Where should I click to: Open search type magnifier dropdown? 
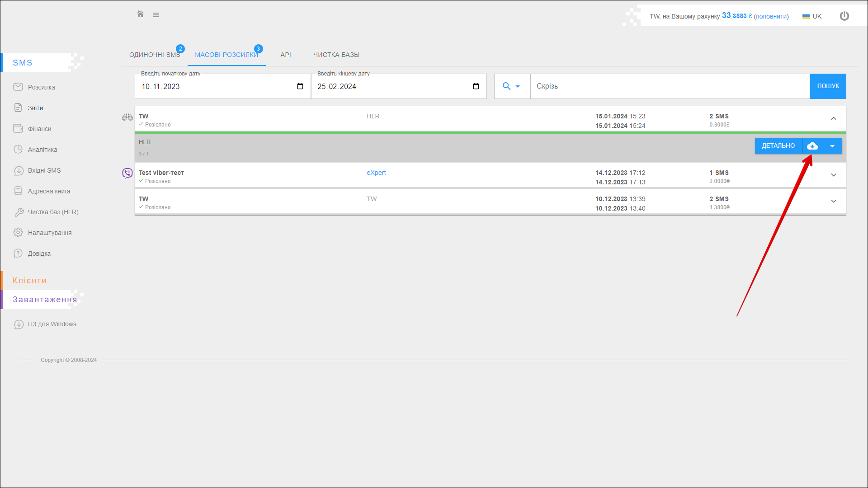tap(511, 86)
